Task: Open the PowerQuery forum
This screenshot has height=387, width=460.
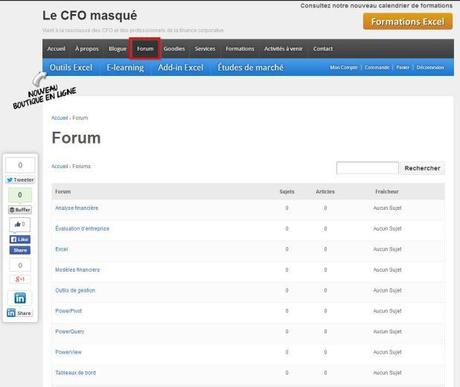Action: (69, 331)
